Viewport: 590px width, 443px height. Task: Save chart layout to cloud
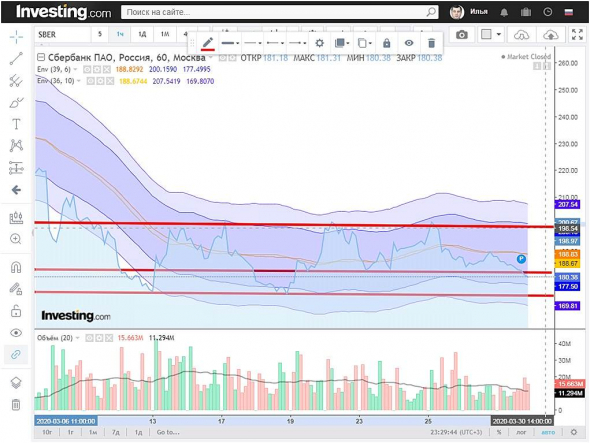[551, 35]
